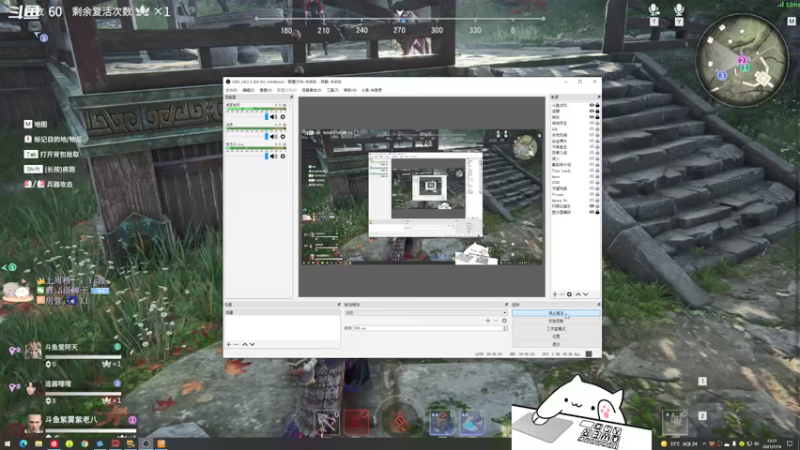Image resolution: width=800 pixels, height=450 pixels.
Task: Open 帮助(H) menu in OBS
Action: [350, 90]
